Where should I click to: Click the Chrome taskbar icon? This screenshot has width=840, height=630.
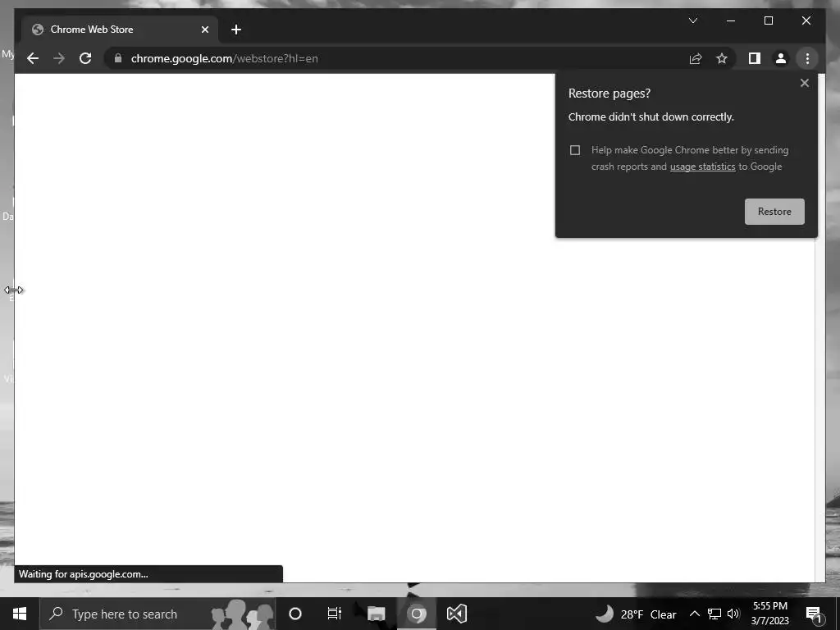tap(416, 614)
